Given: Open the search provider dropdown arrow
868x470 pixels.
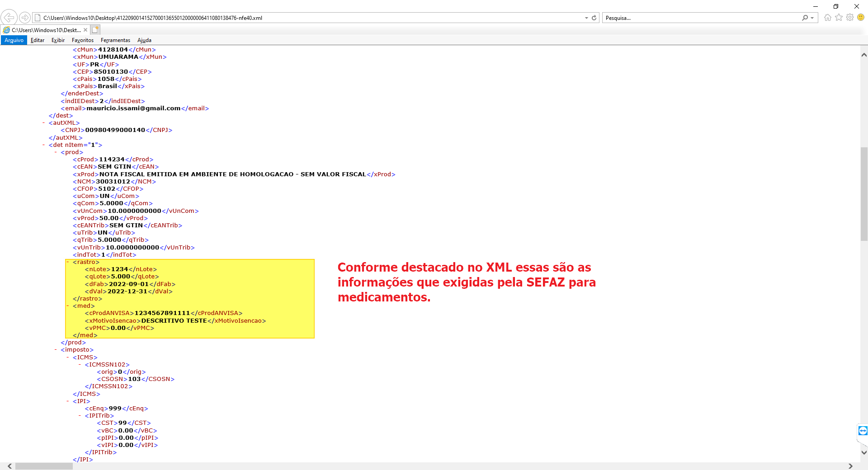Looking at the screenshot, I should point(812,18).
